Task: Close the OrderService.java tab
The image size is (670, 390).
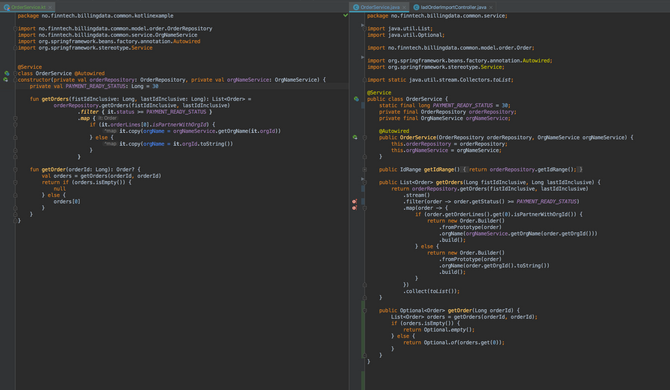Action: click(x=404, y=7)
